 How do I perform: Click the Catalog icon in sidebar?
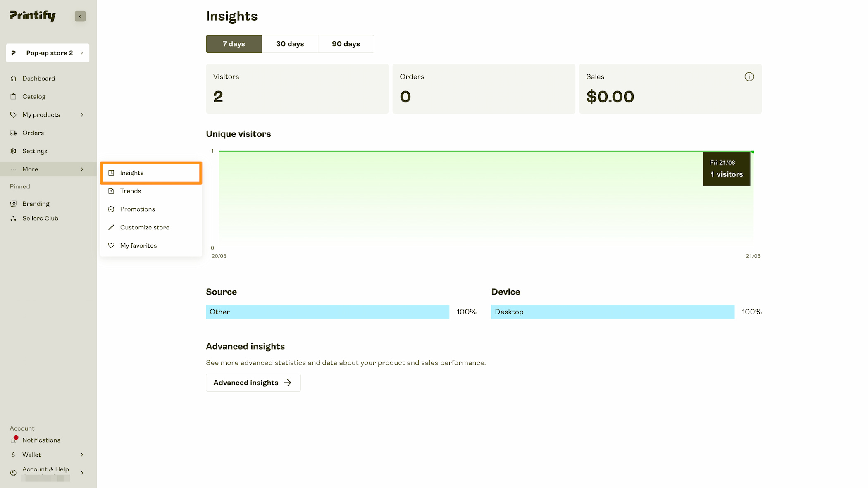pyautogui.click(x=13, y=97)
